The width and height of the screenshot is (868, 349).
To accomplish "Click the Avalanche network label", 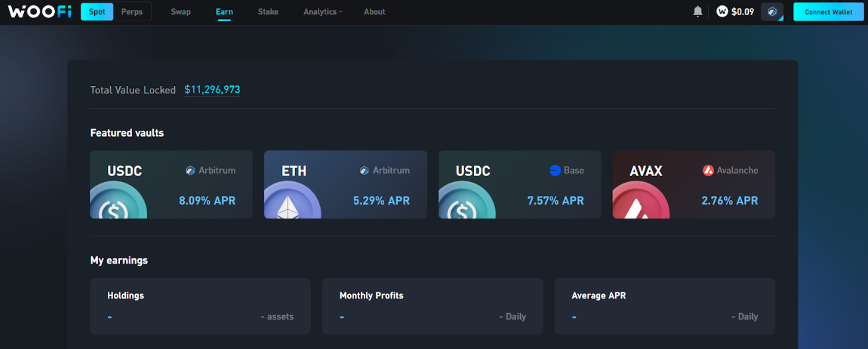I will coord(737,170).
